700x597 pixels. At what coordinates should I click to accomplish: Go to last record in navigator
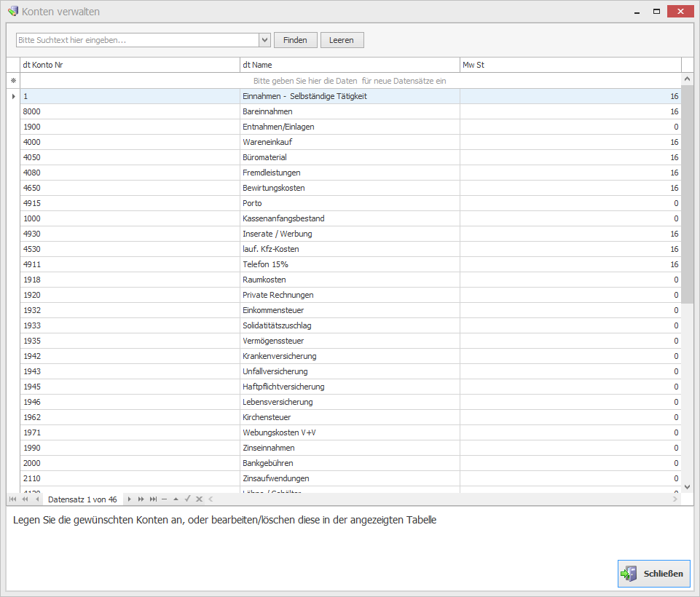pyautogui.click(x=153, y=499)
